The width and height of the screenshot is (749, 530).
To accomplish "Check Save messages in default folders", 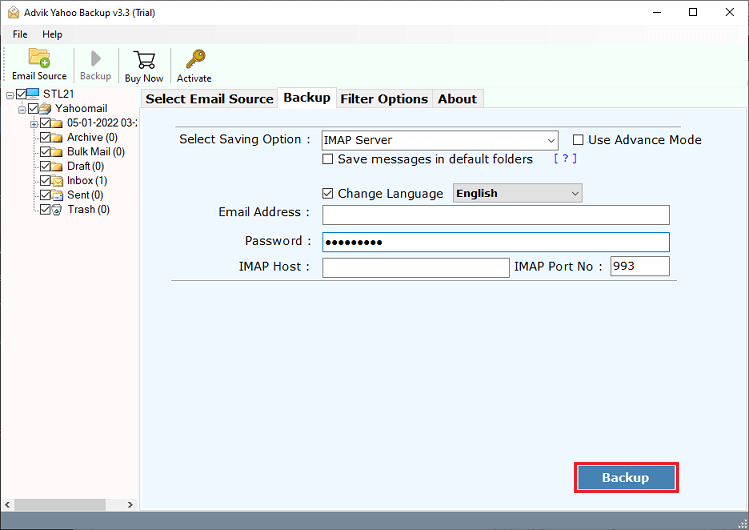I will click(x=327, y=159).
